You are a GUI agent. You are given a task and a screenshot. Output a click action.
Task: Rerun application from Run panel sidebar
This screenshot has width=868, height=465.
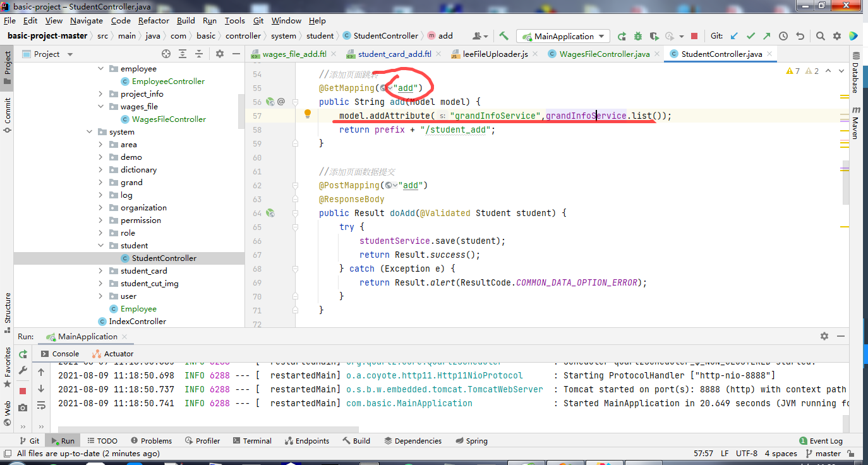coord(23,354)
